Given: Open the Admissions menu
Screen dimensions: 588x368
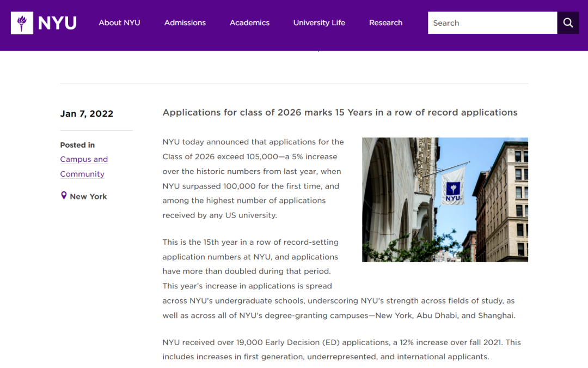Looking at the screenshot, I should pos(185,23).
